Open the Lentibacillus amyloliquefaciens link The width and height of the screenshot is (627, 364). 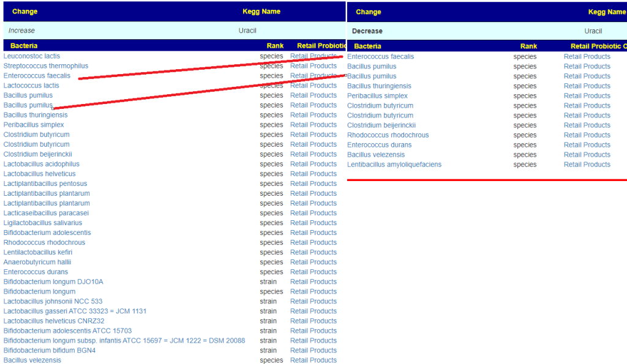tap(394, 164)
